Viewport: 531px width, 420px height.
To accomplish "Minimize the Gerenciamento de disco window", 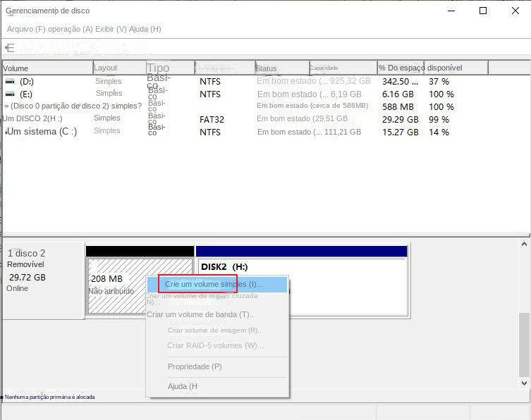I will coord(451,11).
